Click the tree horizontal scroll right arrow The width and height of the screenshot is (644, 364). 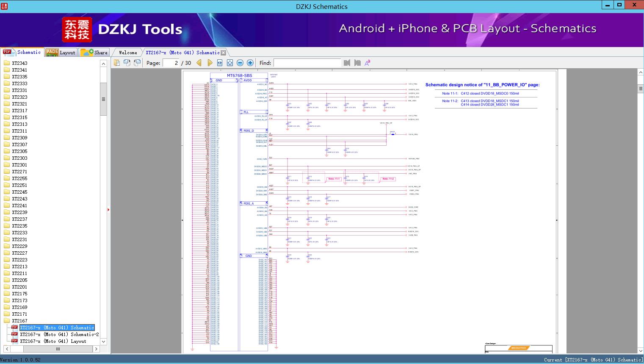pos(96,349)
